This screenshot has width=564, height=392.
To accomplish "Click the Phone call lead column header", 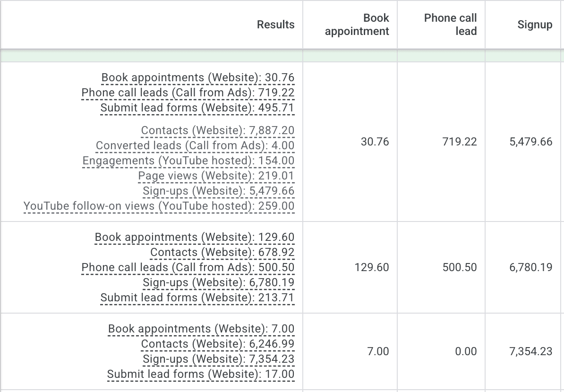I will (x=450, y=25).
